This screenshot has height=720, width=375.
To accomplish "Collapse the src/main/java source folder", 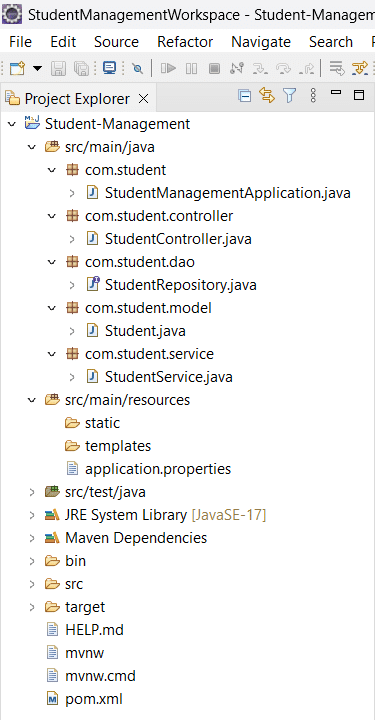I will (31, 147).
